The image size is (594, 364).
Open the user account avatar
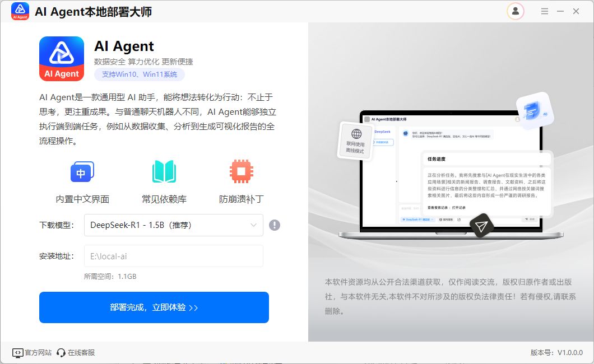point(515,11)
